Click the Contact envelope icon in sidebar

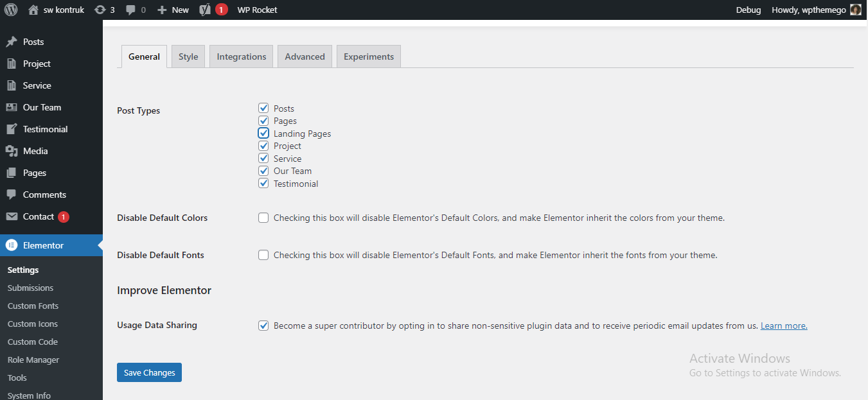click(x=12, y=216)
